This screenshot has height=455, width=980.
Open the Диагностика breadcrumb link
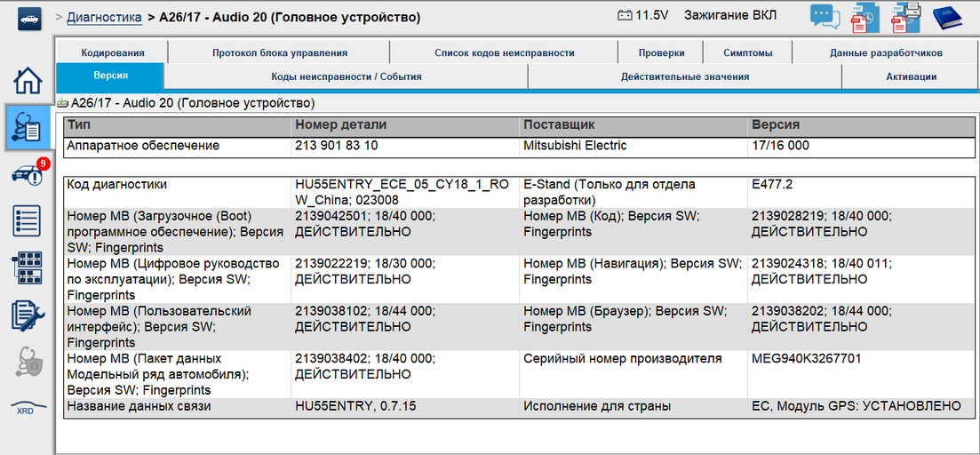point(104,18)
